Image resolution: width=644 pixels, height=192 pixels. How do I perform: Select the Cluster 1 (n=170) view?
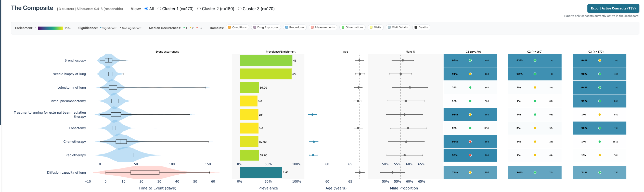[x=159, y=8]
